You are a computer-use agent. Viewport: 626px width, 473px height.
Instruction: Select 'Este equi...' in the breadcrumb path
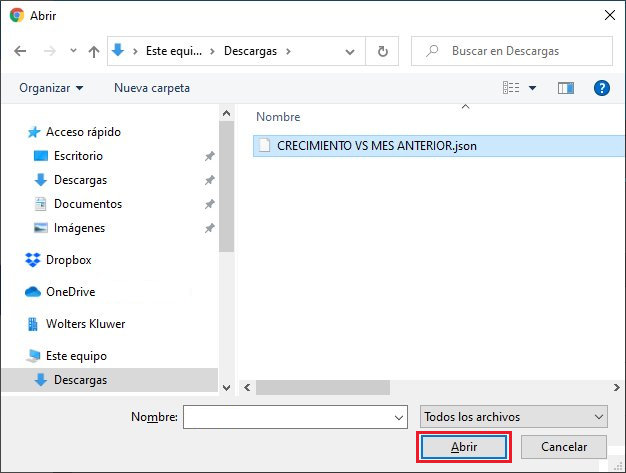[174, 51]
